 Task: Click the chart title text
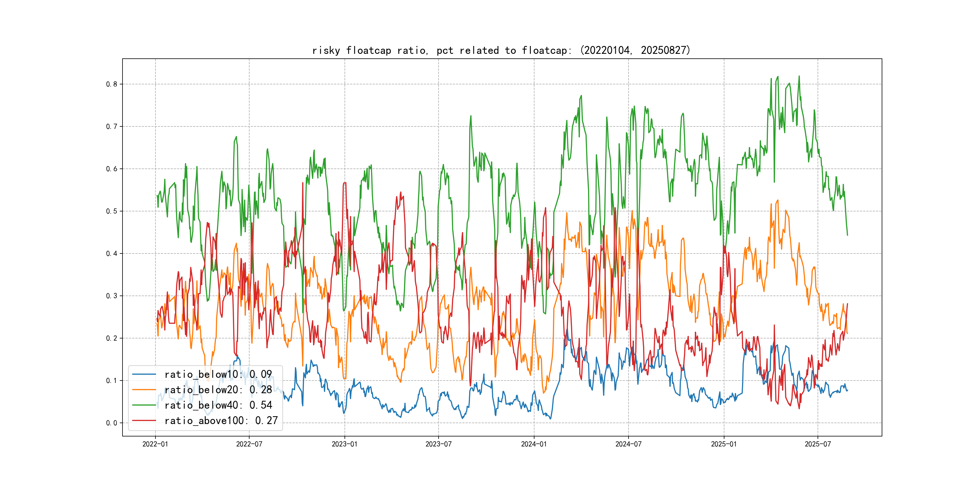click(x=501, y=50)
